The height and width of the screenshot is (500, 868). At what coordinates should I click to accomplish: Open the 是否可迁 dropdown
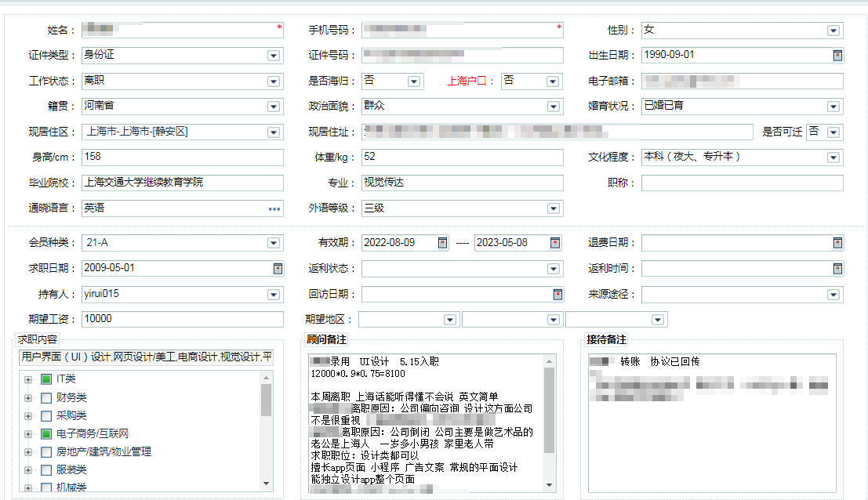tap(833, 132)
